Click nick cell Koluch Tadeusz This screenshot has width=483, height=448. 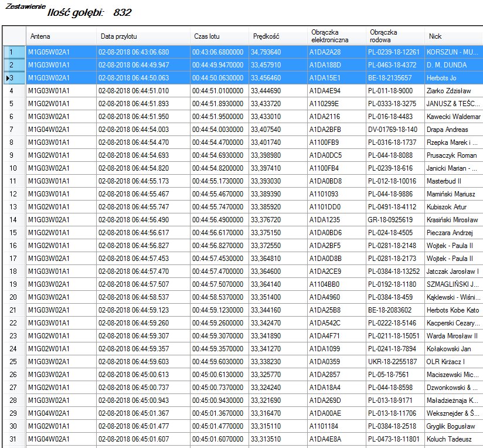tap(454, 439)
